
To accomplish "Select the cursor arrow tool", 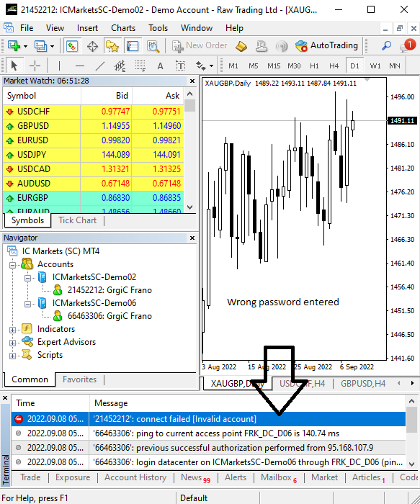I will click(14, 66).
